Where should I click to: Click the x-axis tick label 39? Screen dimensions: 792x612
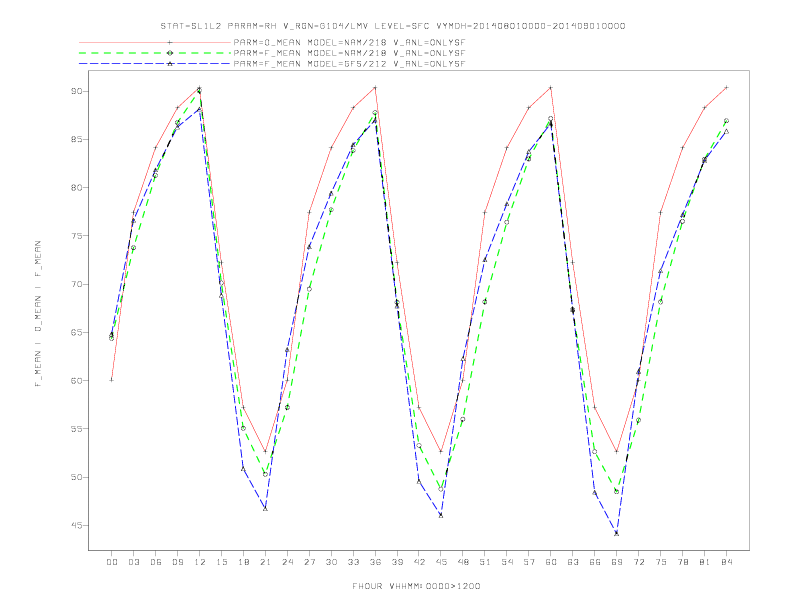[x=397, y=562]
